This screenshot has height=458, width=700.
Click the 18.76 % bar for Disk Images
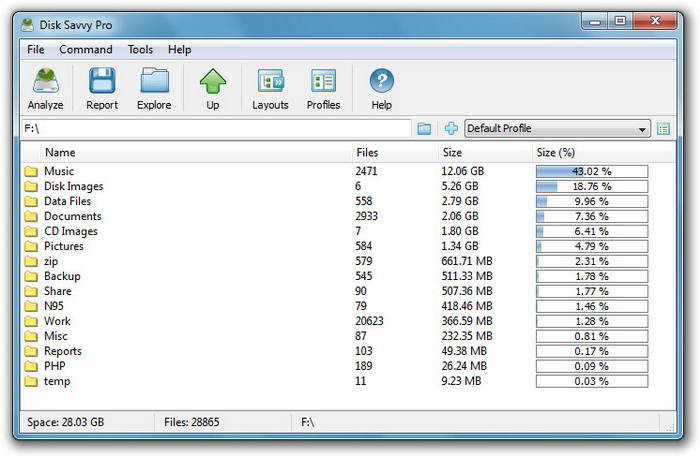(x=592, y=186)
